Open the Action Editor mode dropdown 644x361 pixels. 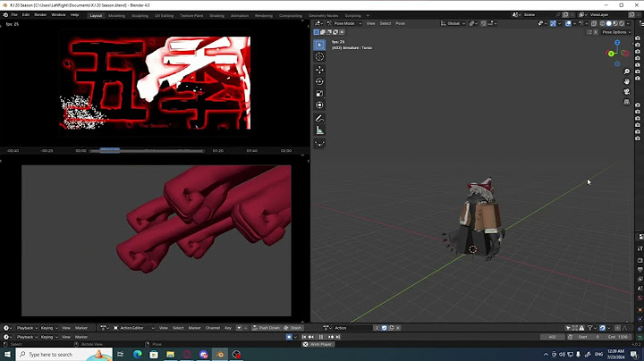(134, 328)
